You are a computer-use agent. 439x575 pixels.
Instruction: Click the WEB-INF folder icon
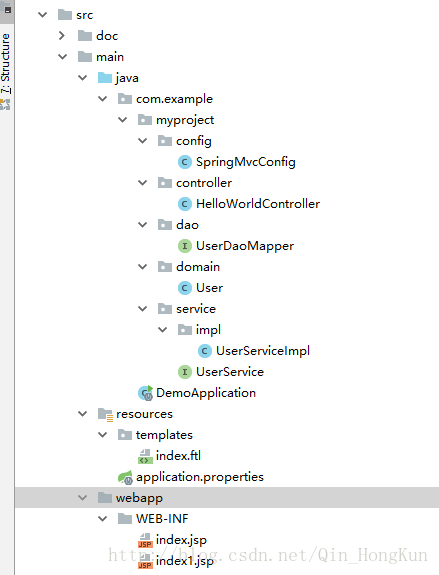tap(125, 519)
